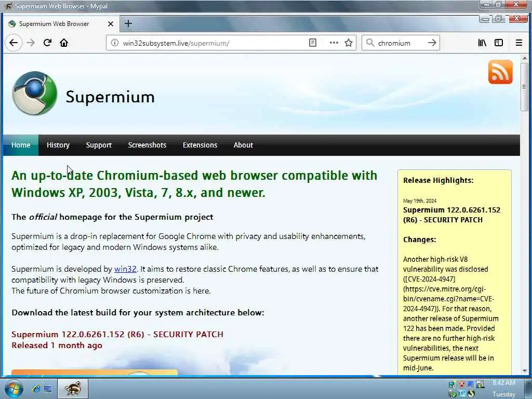Viewport: 532px width, 399px height.
Task: Click the red X tray icon
Action: [x=462, y=384]
